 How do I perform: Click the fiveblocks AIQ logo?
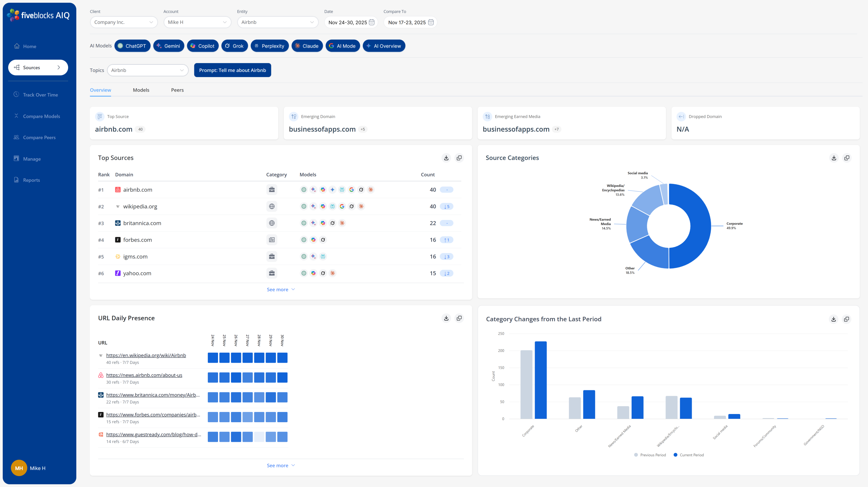tap(38, 15)
